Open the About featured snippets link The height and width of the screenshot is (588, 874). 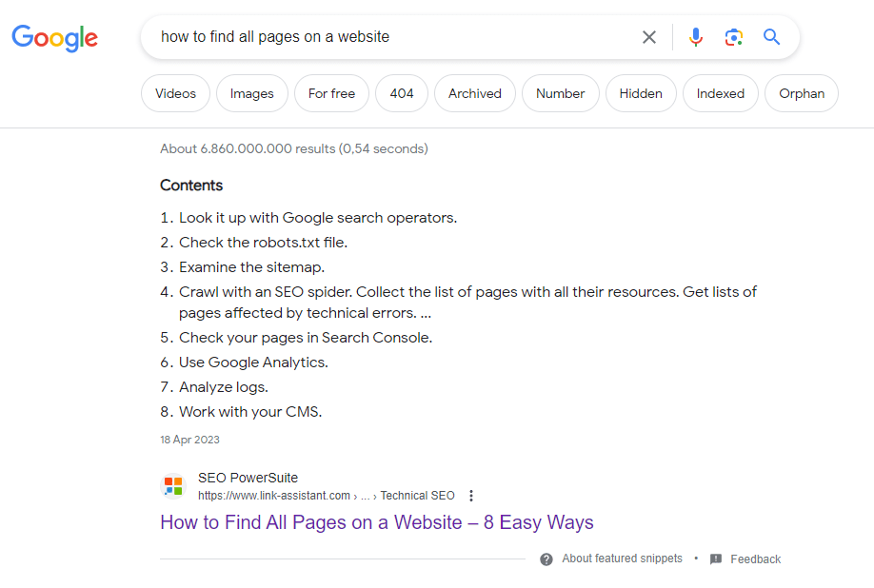click(x=622, y=559)
